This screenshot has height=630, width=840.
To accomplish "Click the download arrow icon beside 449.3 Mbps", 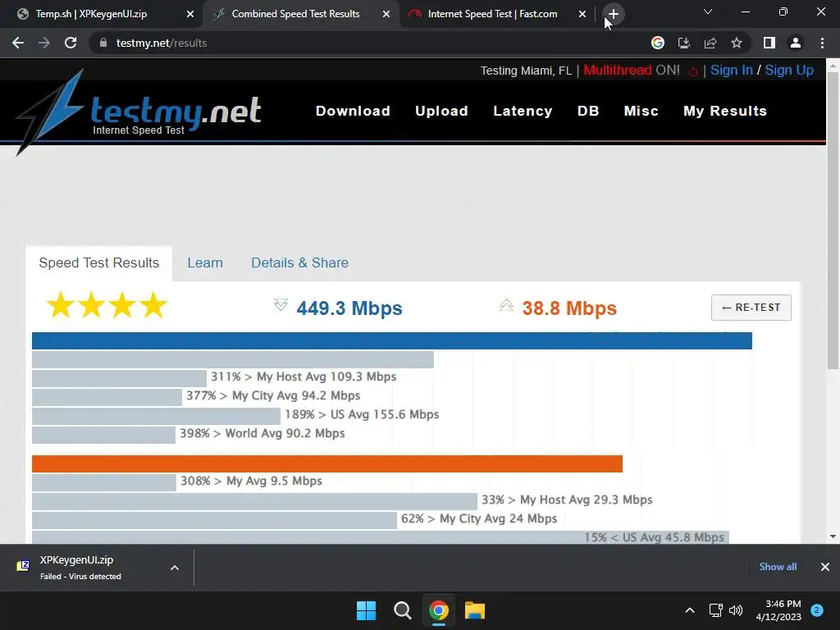I will 281,305.
